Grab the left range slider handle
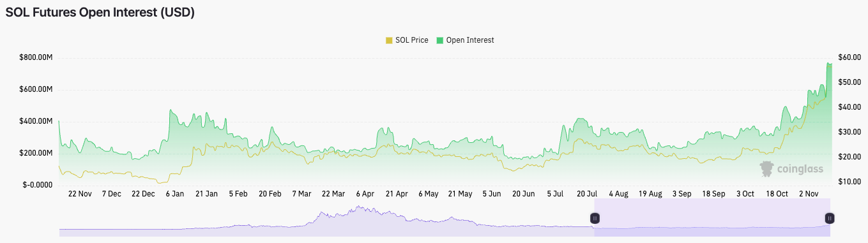The width and height of the screenshot is (868, 243). coord(595,218)
